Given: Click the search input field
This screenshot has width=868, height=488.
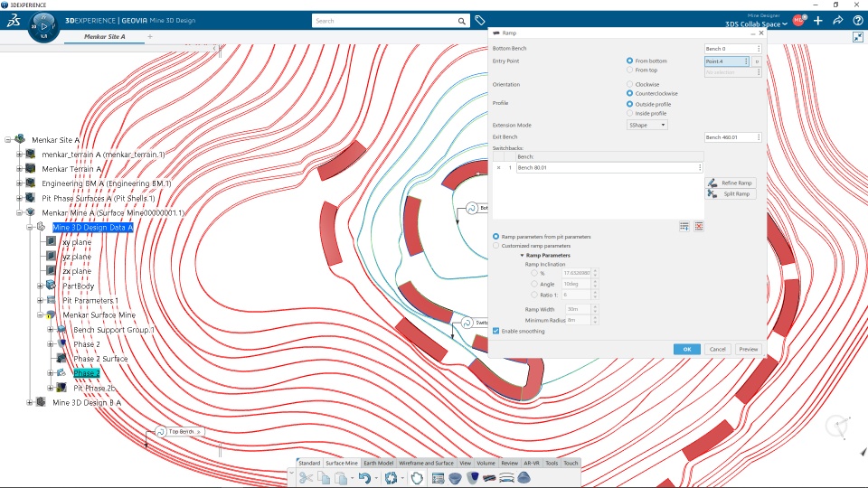Looking at the screenshot, I should pos(384,21).
